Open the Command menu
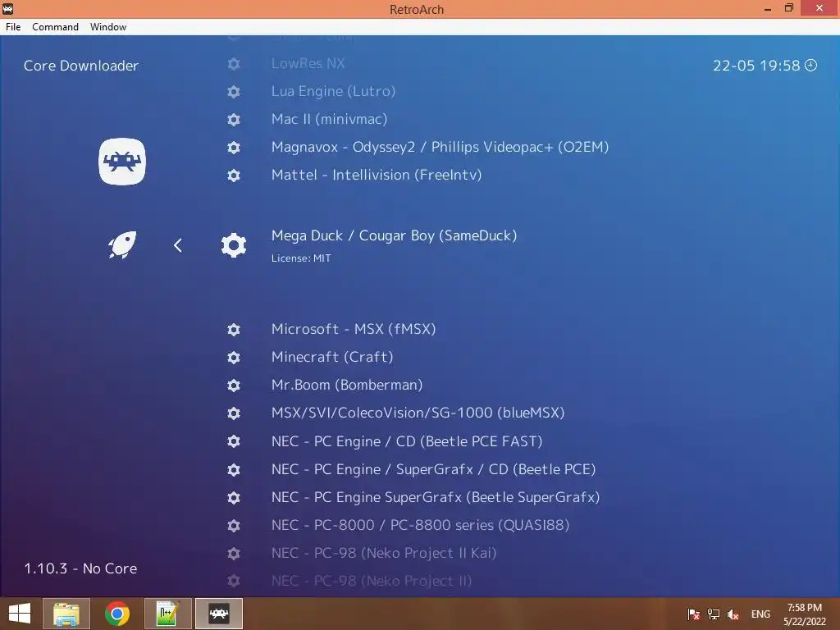 [55, 27]
